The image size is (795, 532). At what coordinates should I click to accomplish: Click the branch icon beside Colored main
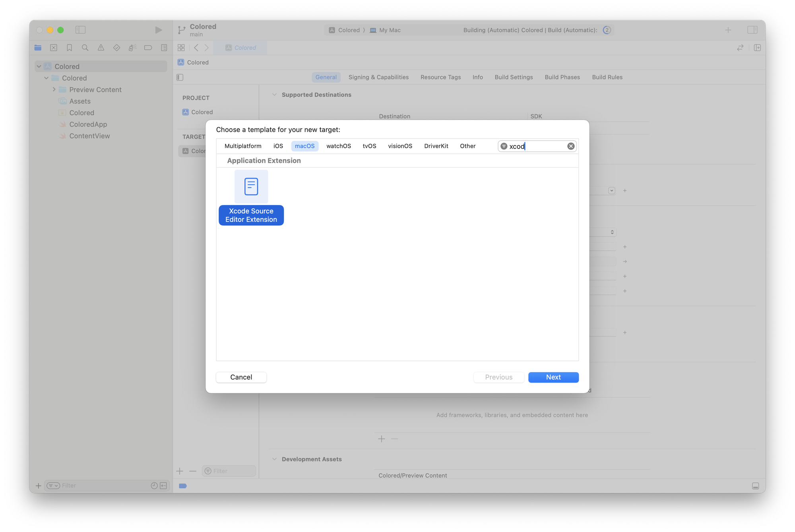coord(182,30)
